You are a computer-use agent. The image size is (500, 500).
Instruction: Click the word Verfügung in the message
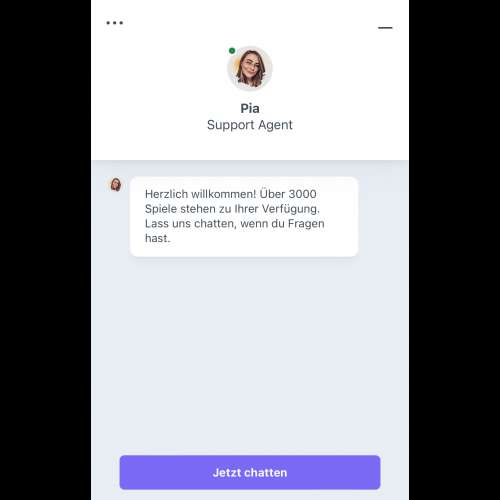[x=289, y=209]
